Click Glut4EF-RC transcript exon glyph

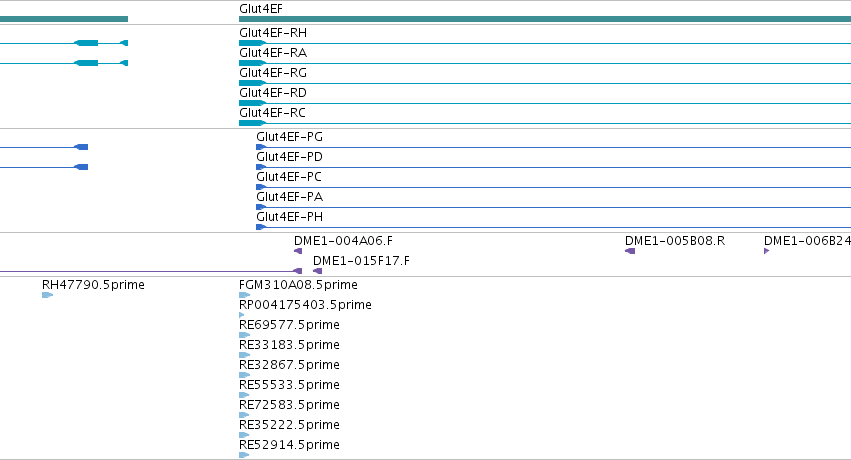tap(252, 123)
